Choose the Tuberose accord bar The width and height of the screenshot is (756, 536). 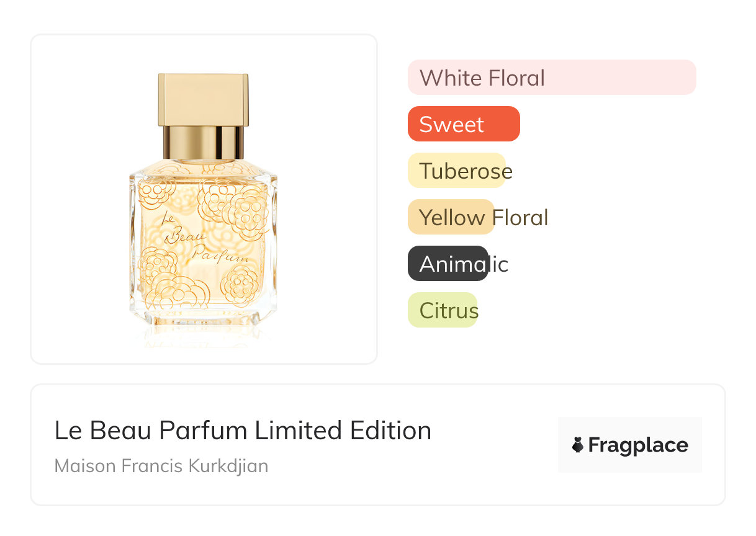(457, 171)
